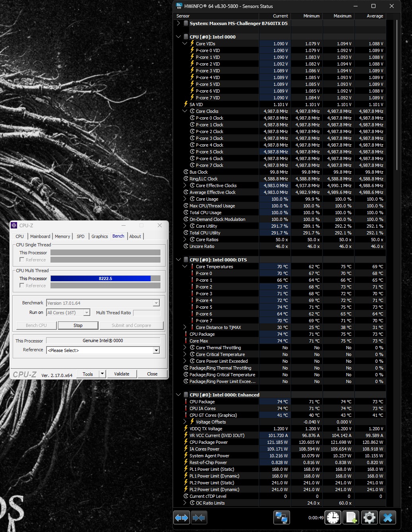
Task: Expand the Core Ratios group
Action: [185, 240]
